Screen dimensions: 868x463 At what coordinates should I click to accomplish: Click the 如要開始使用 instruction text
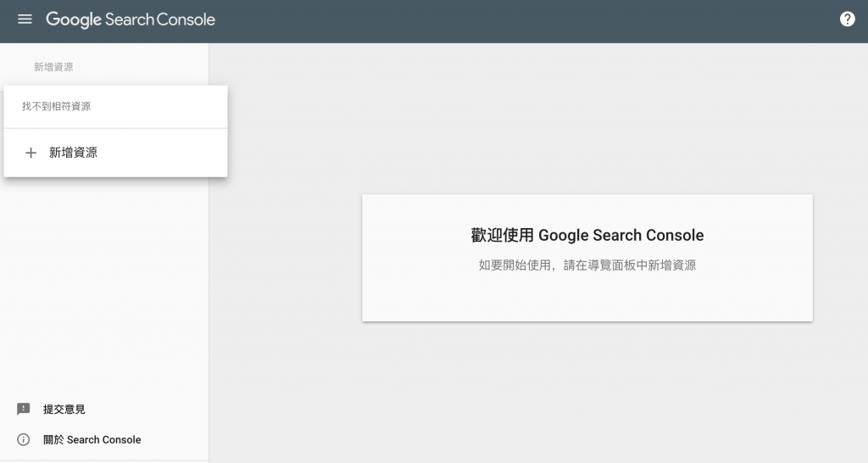(x=587, y=265)
